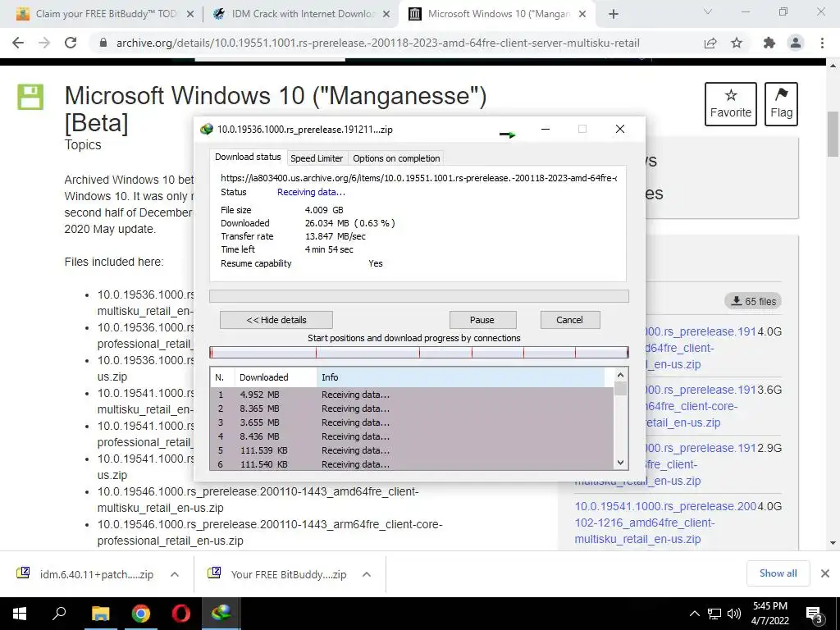Launch Opera from the taskbar
Viewport: 840px width, 630px height.
pos(181,614)
